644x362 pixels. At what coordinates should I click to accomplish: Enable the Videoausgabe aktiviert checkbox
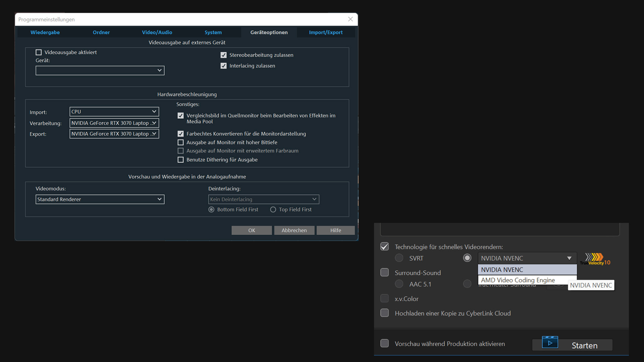click(39, 52)
